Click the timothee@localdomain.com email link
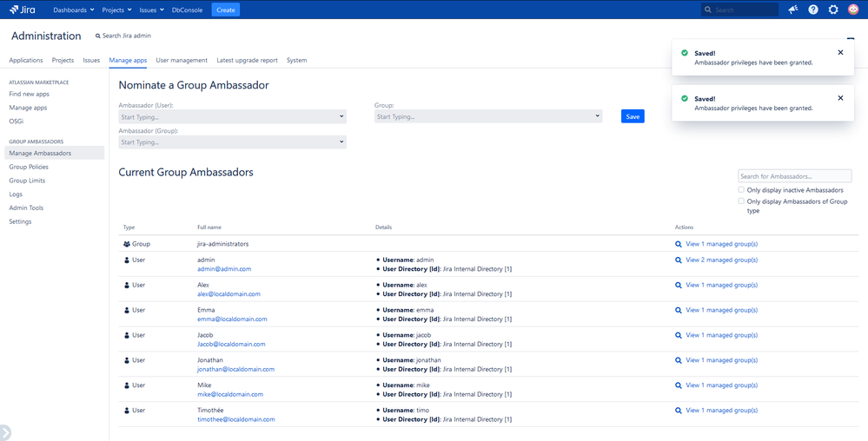The height and width of the screenshot is (441, 868). pos(235,419)
